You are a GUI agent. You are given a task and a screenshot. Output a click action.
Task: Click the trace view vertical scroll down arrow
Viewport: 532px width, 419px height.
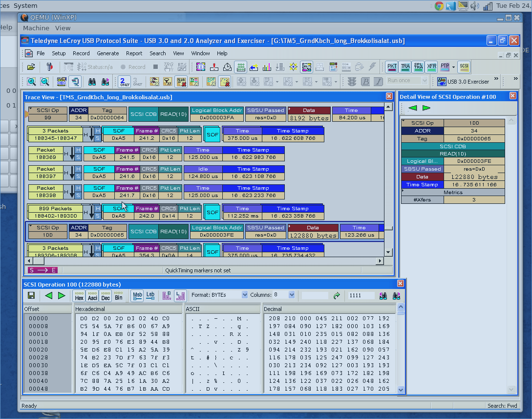[388, 252]
